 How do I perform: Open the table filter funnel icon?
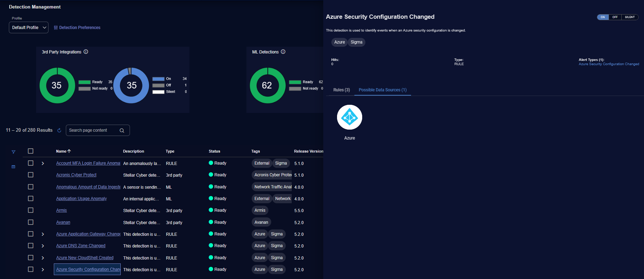[13, 152]
